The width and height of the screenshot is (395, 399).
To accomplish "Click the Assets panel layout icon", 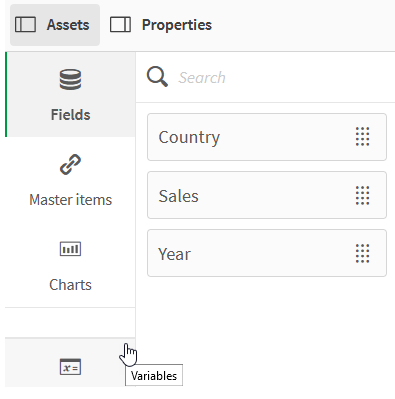I will [x=25, y=25].
